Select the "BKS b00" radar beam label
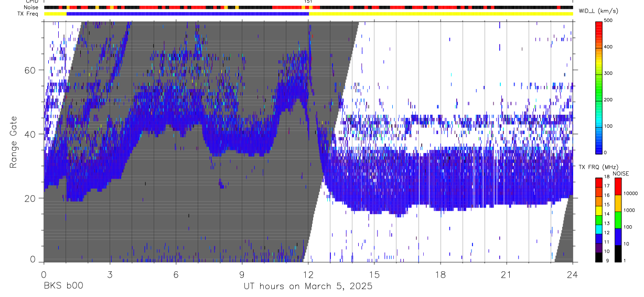644x297 pixels. [x=63, y=287]
